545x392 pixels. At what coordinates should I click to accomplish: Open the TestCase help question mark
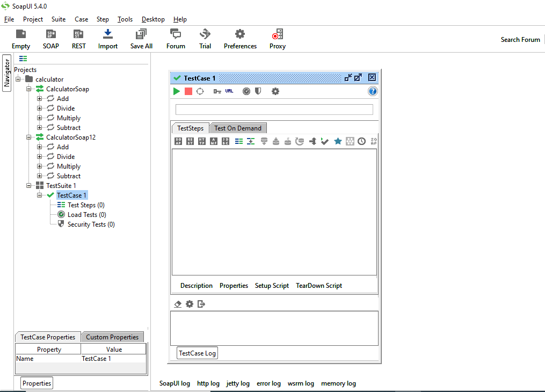pyautogui.click(x=373, y=91)
